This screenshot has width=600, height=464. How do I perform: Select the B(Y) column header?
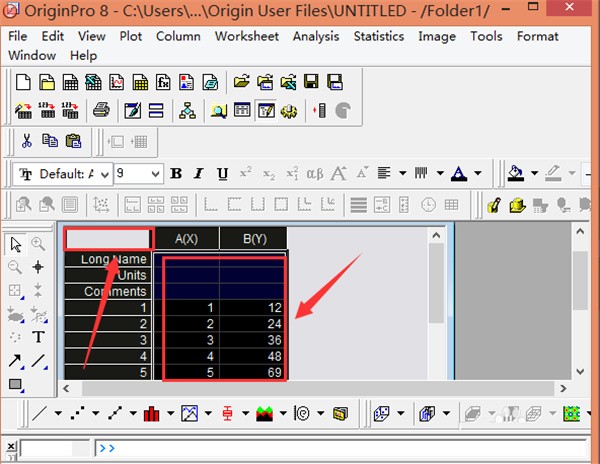coord(252,239)
